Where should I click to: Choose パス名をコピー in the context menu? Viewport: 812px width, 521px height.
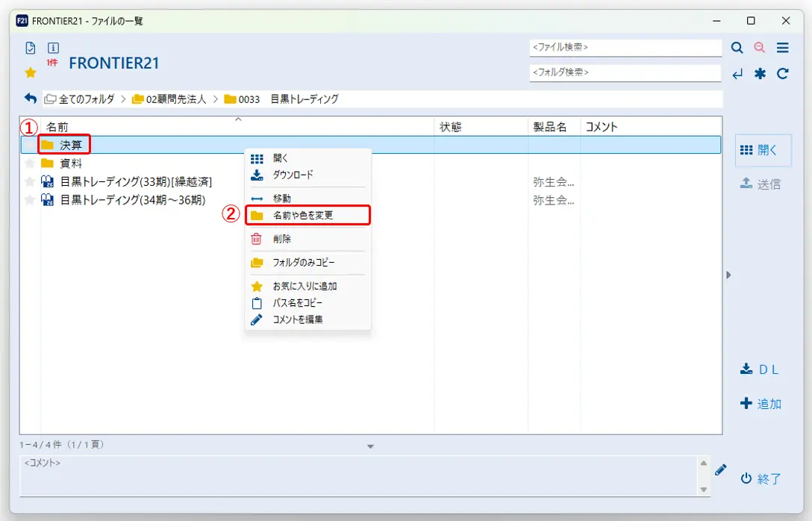308,303
